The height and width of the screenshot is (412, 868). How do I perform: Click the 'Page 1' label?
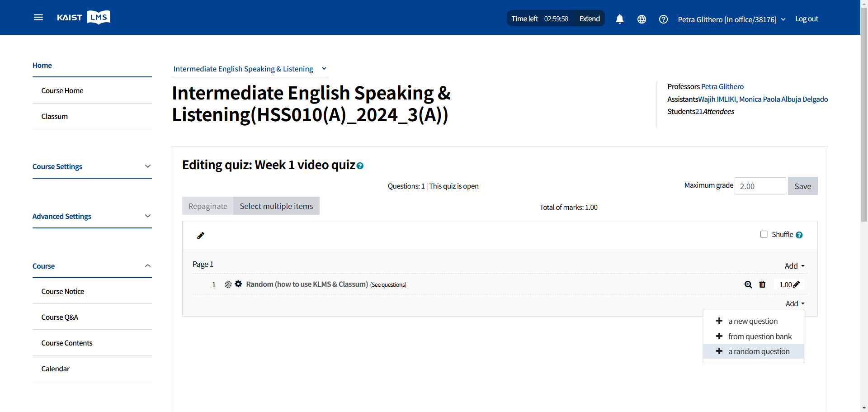click(203, 264)
